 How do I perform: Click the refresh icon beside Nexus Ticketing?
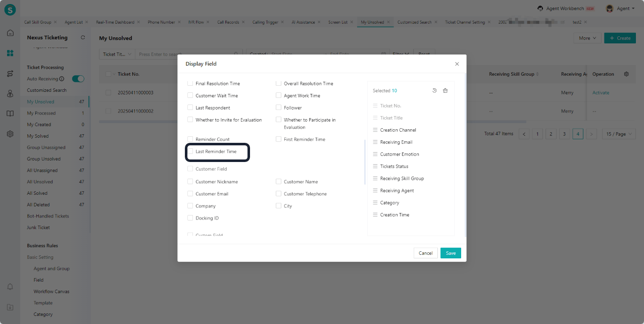[x=83, y=38]
